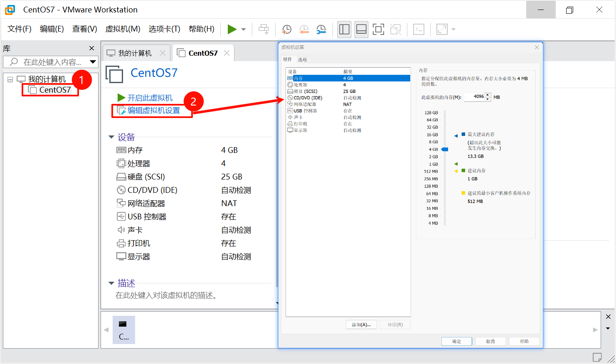This screenshot has width=616, height=364.
Task: Click the description text field
Action: pyautogui.click(x=166, y=295)
